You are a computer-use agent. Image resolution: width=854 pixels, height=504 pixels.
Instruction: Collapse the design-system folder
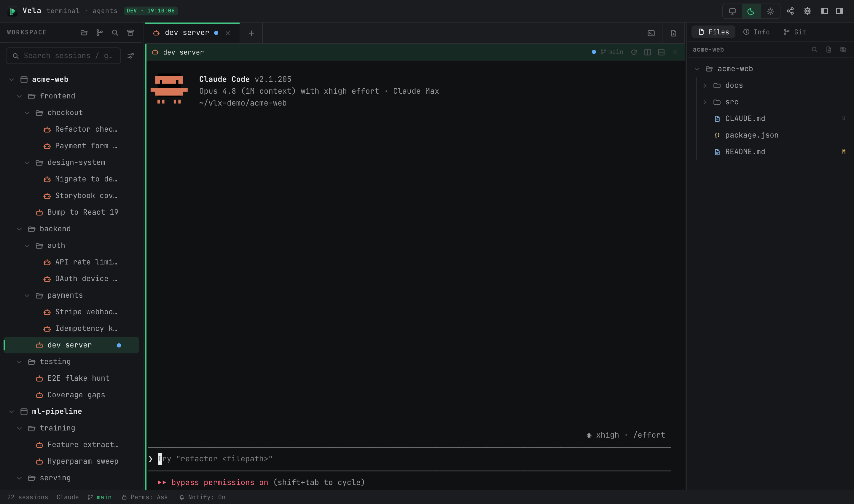pos(27,163)
